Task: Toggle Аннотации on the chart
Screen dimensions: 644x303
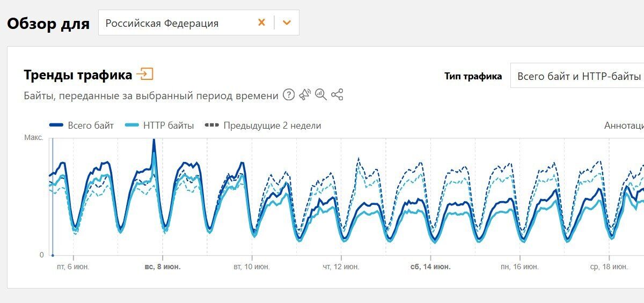Action: click(624, 125)
